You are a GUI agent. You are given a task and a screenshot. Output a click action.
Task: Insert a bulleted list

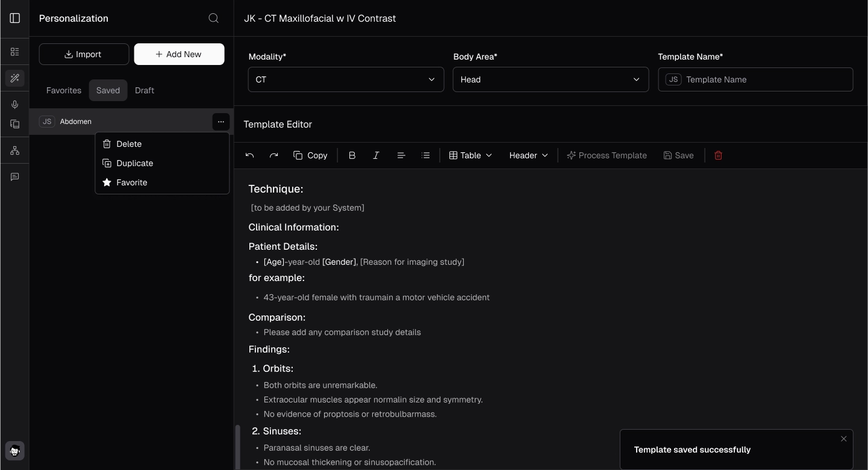426,155
